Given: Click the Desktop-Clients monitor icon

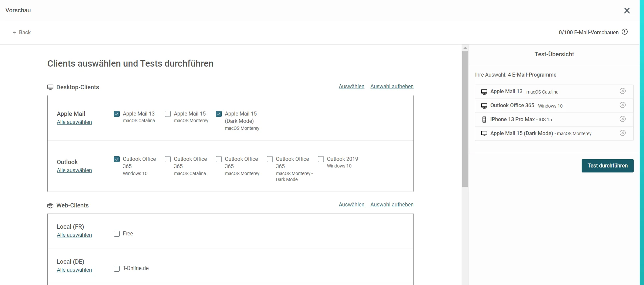Looking at the screenshot, I should point(50,87).
